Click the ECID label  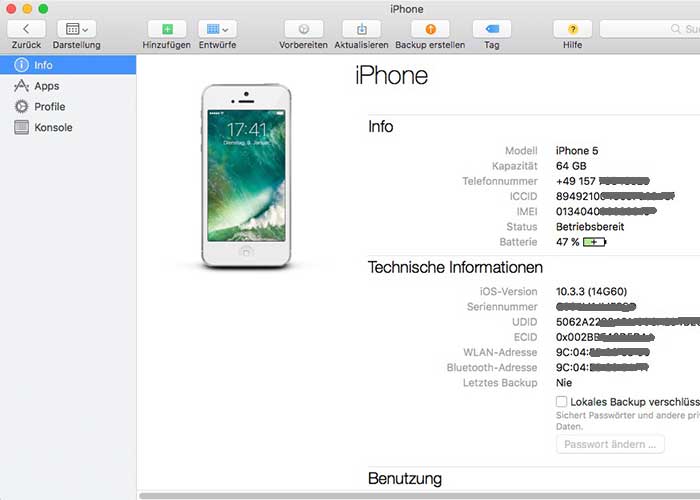(x=525, y=337)
